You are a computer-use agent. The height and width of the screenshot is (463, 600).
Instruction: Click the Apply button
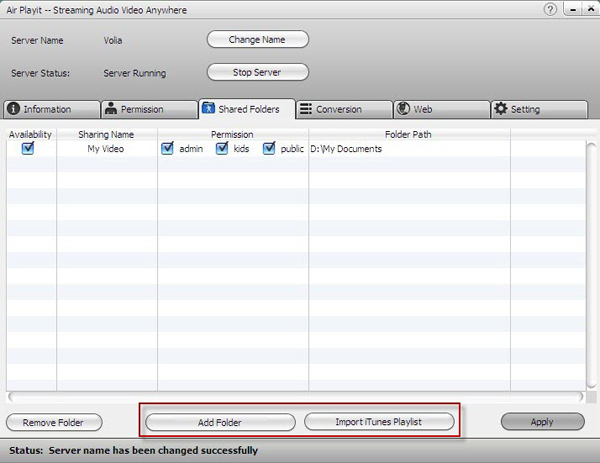coord(542,422)
